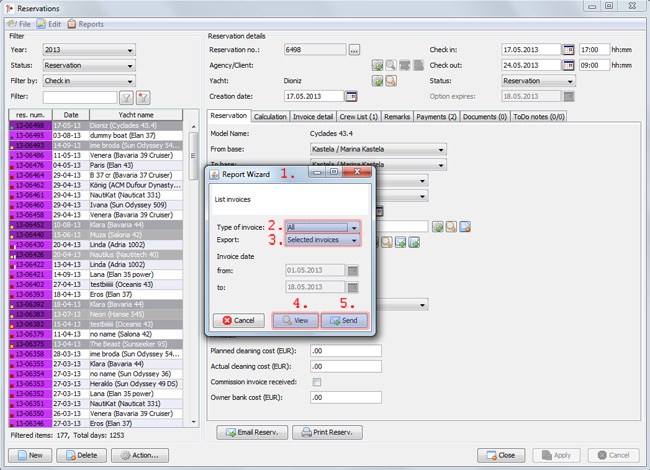Open the Year dropdown showing 2013
The height and width of the screenshot is (470, 650).
89,50
